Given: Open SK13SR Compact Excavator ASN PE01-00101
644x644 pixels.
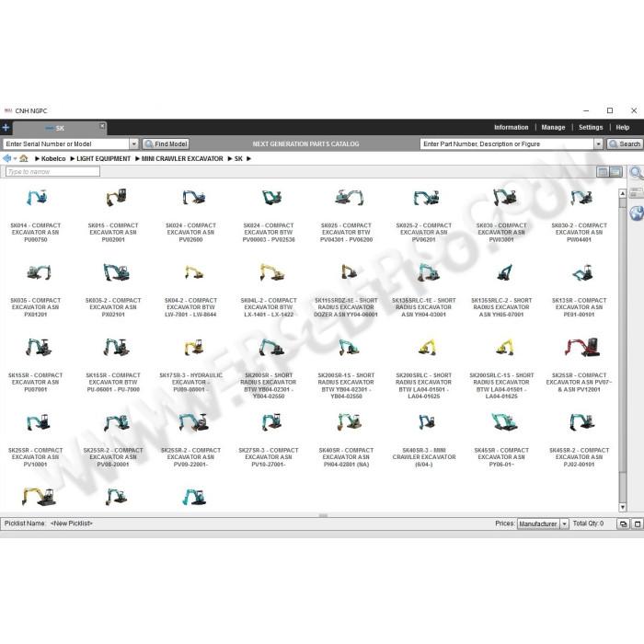Looking at the screenshot, I should (579, 290).
